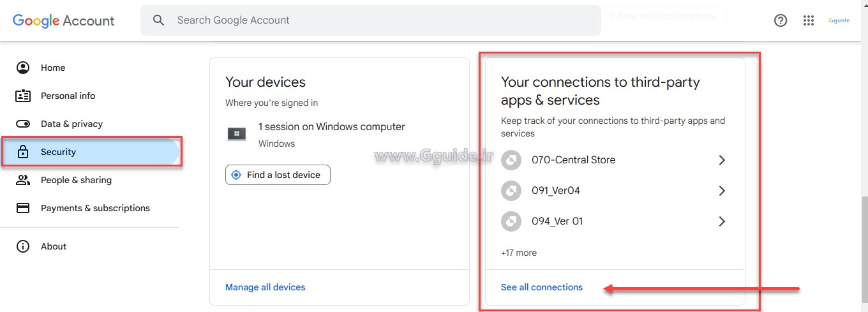Open the Manage all devices link
The width and height of the screenshot is (868, 312).
[x=266, y=287]
